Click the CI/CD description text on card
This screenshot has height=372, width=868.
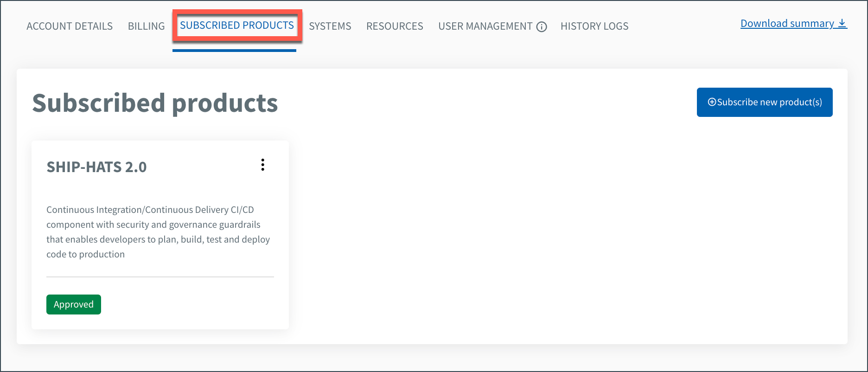(158, 232)
